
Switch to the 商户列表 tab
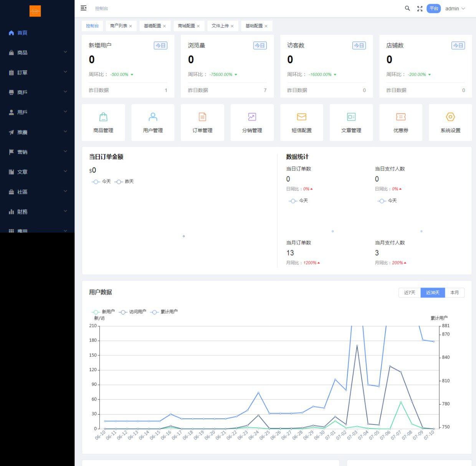118,26
